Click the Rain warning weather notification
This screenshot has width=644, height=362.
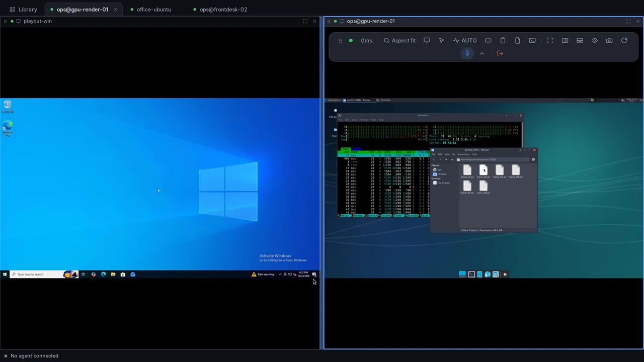263,275
